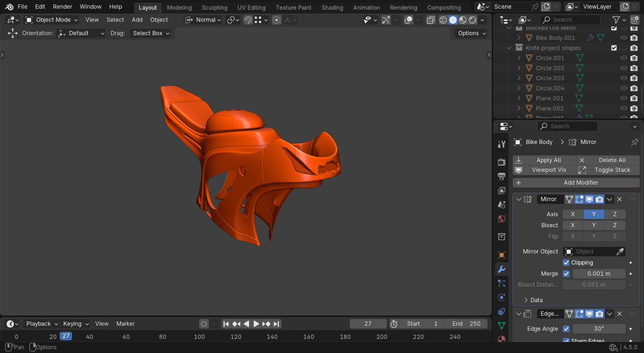Switch to the Sculpting workspace tab
Image resolution: width=644 pixels, height=353 pixels.
pyautogui.click(x=214, y=8)
